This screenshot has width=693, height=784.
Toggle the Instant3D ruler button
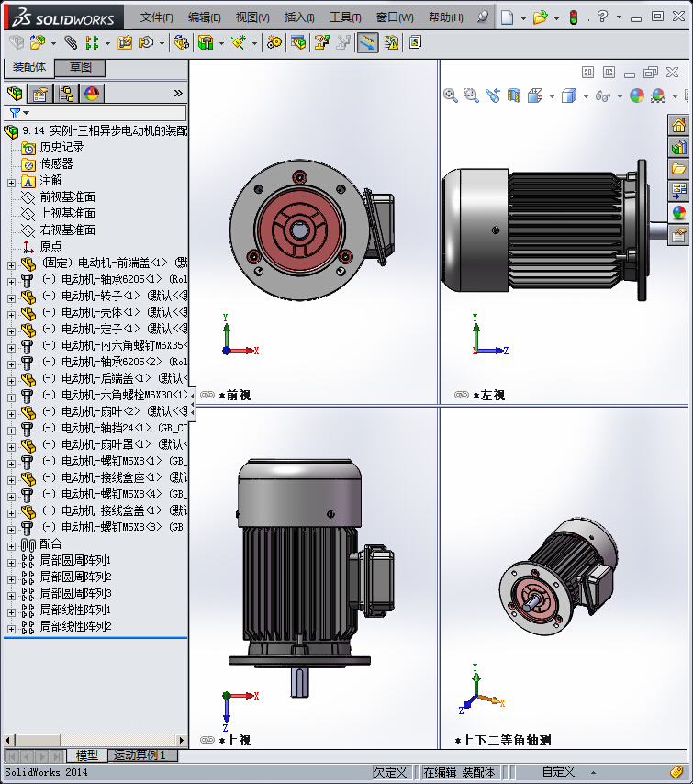367,43
